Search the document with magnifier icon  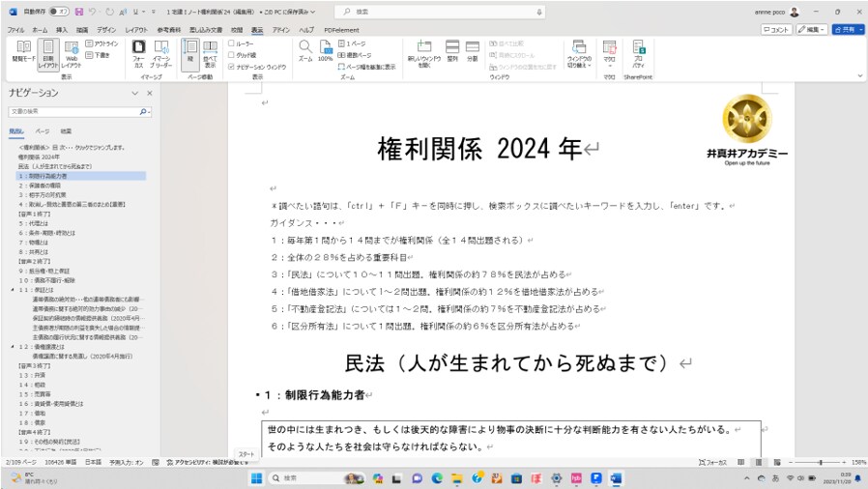click(x=143, y=112)
